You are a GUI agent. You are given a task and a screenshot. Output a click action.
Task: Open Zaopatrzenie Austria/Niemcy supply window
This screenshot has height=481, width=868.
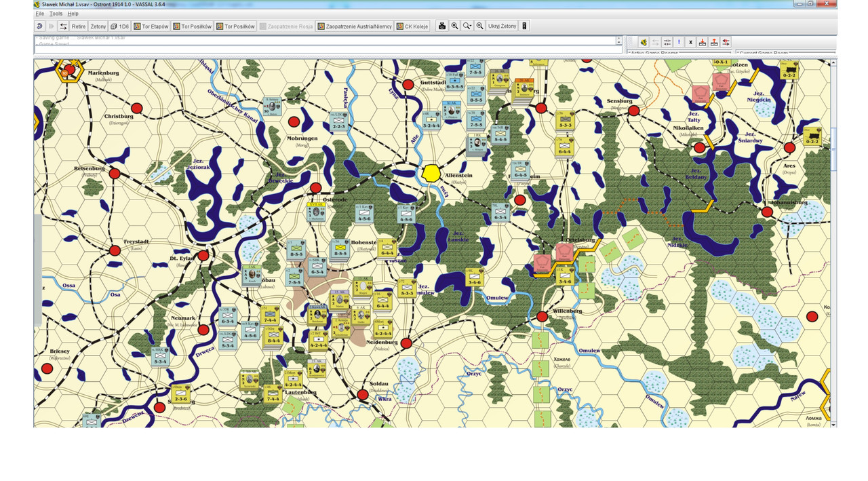tap(355, 26)
